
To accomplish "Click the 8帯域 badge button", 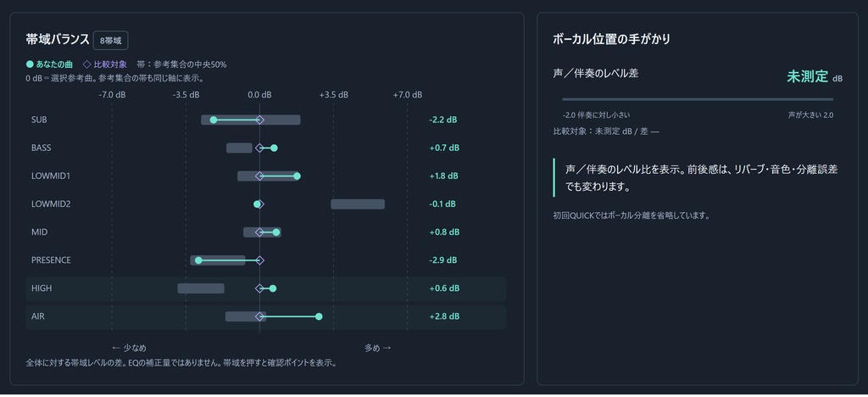I will point(111,41).
